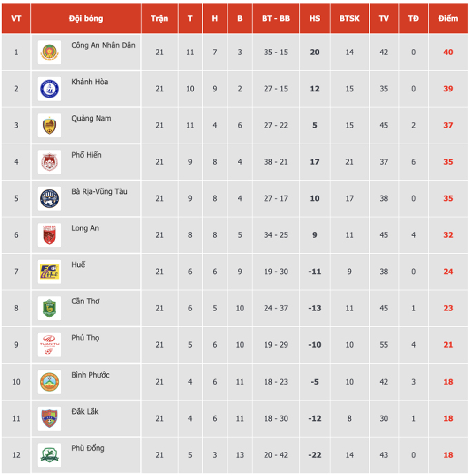This screenshot has width=469, height=476.
Task: Select the Phố Hiến club logo
Action: coord(50,162)
